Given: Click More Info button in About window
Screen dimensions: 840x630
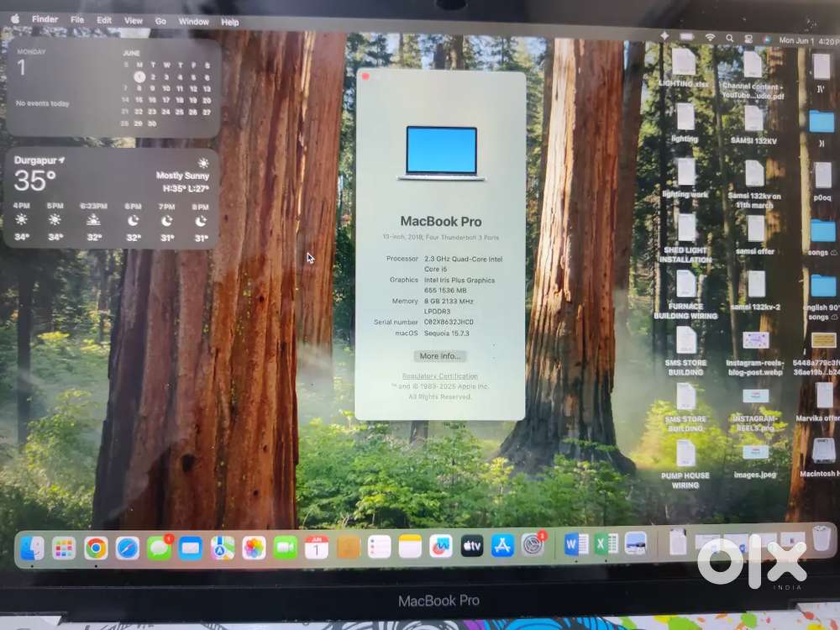Looking at the screenshot, I should click(x=440, y=355).
